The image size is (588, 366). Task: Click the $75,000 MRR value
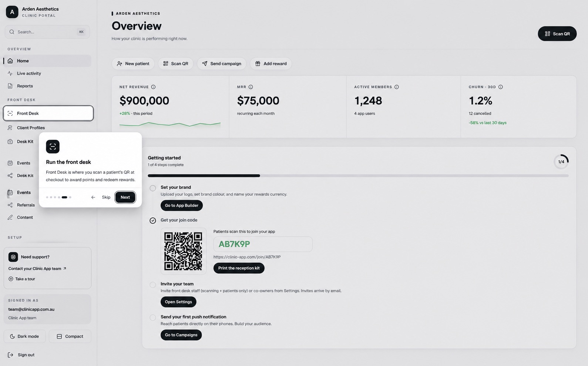(x=258, y=101)
